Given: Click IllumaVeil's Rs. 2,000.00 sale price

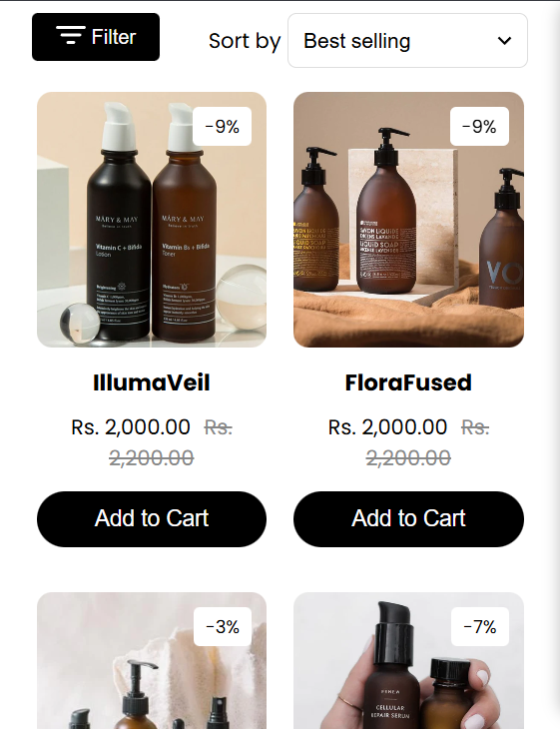Looking at the screenshot, I should coord(131,426).
